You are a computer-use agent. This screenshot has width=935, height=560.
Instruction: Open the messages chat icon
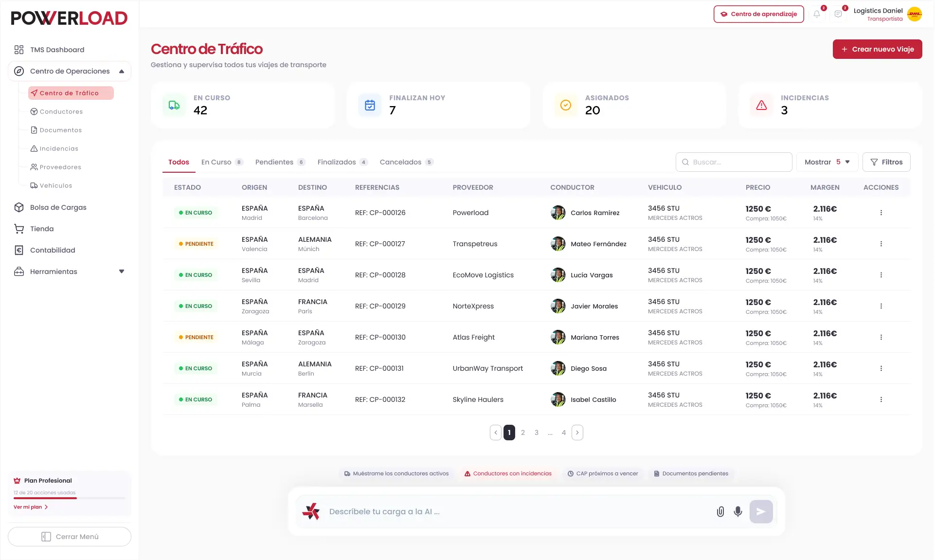(838, 14)
